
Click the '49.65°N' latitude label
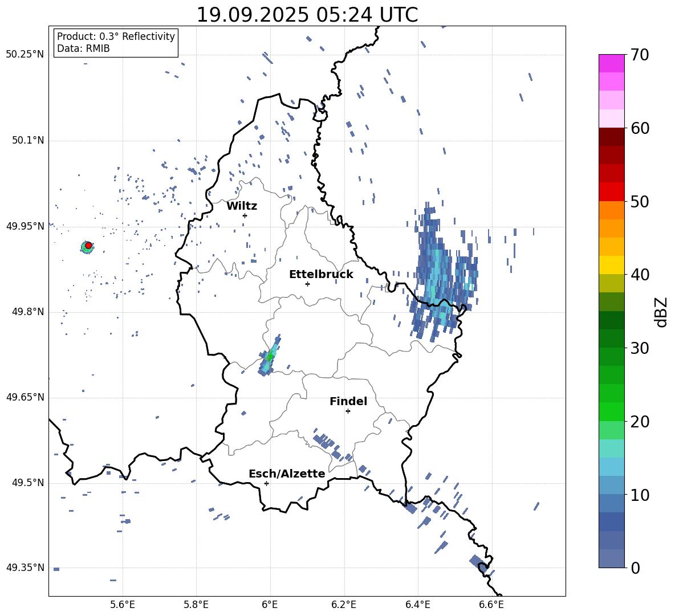[25, 397]
